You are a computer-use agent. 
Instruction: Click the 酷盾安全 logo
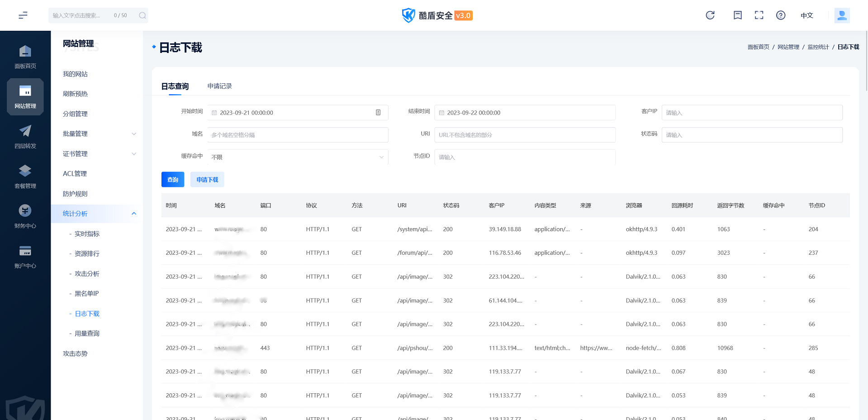(x=437, y=15)
